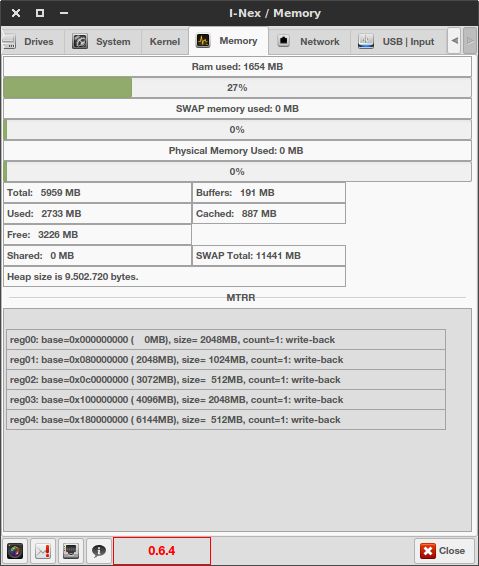The height and width of the screenshot is (566, 479).
Task: Click the Buffers: 191 MB field
Action: 269,193
